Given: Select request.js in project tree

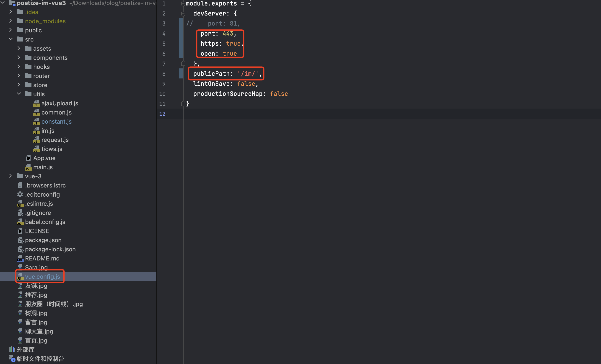Looking at the screenshot, I should coord(55,140).
